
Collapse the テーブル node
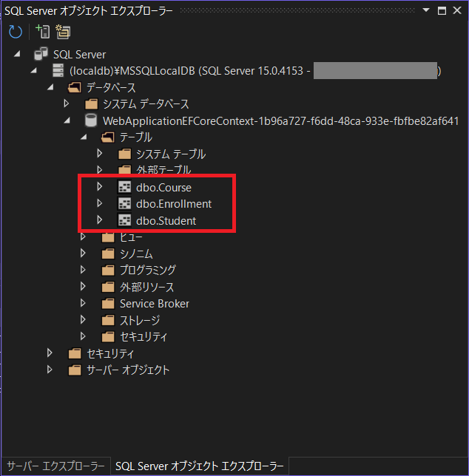(84, 137)
